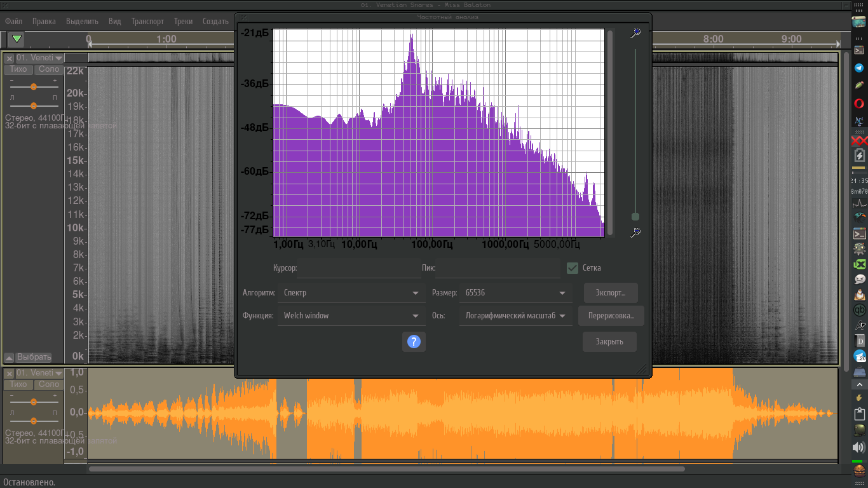The width and height of the screenshot is (868, 488).
Task: Click the 1:00 mark on timeline ruler
Action: click(x=166, y=39)
